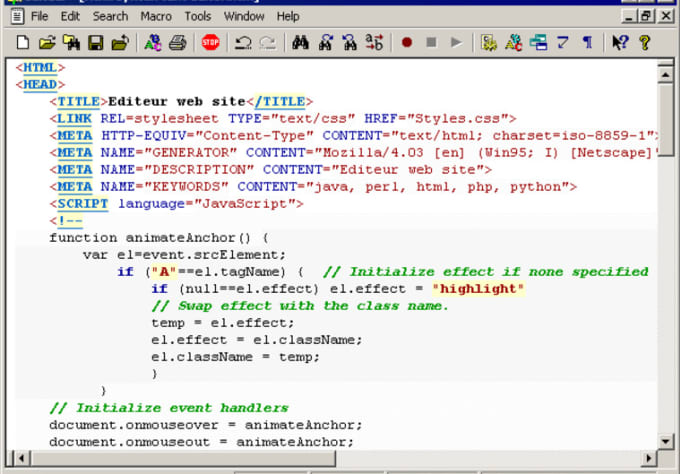Image resolution: width=680 pixels, height=474 pixels.
Task: Click the second ABC icon near the window icon
Action: pyautogui.click(x=513, y=42)
